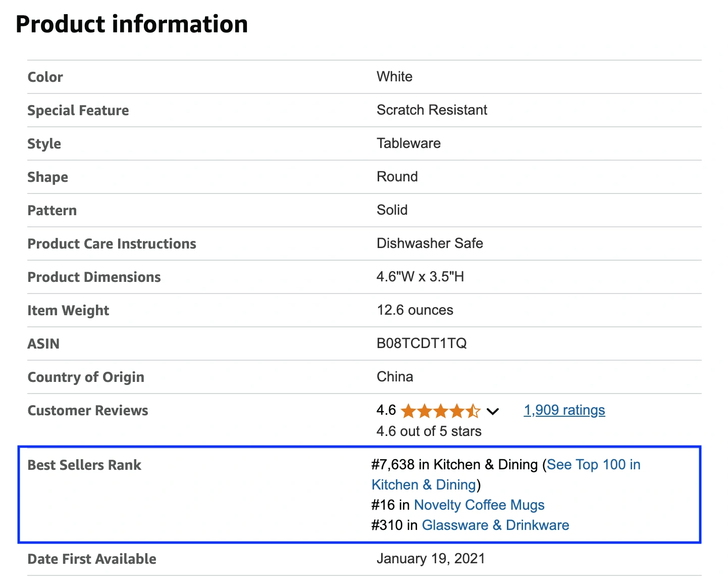Click the Date First Available row
Viewport: 728px width, 585px height.
(91, 559)
